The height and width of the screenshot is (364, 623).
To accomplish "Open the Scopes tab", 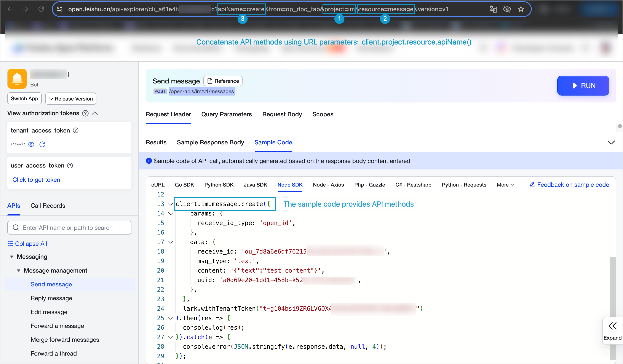I will 323,114.
